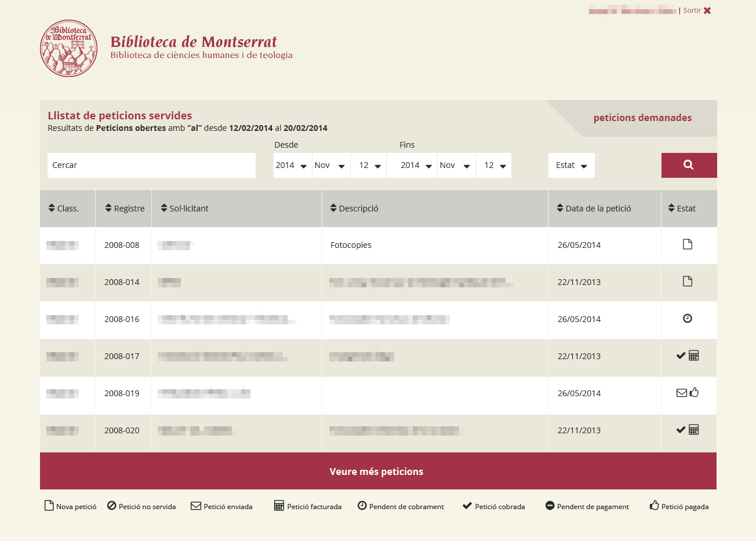
Task: Click the thumbs-up icon in row 2008-019
Action: pyautogui.click(x=695, y=393)
